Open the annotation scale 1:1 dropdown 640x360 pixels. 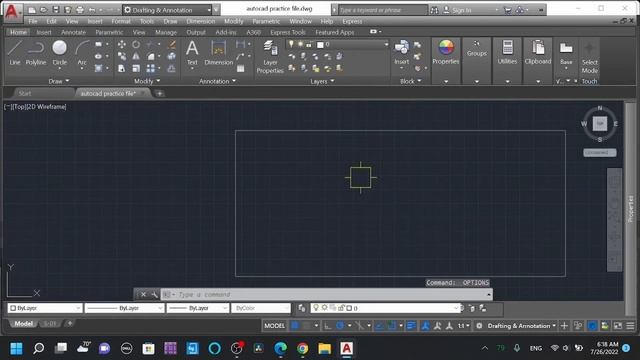(x=463, y=326)
